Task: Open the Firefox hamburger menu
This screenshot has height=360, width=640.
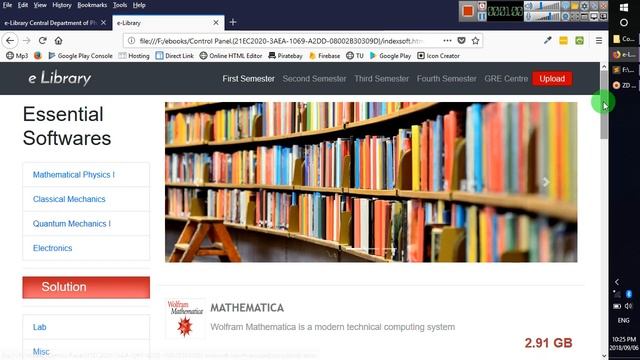Action: 599,40
